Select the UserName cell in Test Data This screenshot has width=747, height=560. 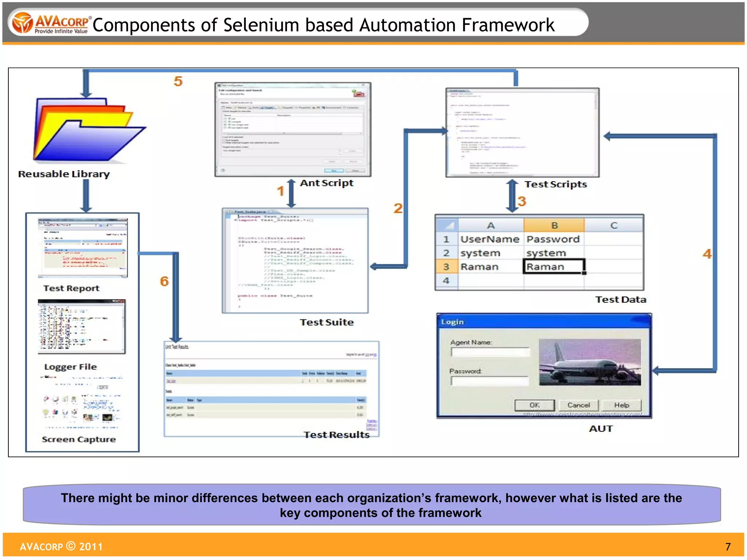point(491,239)
